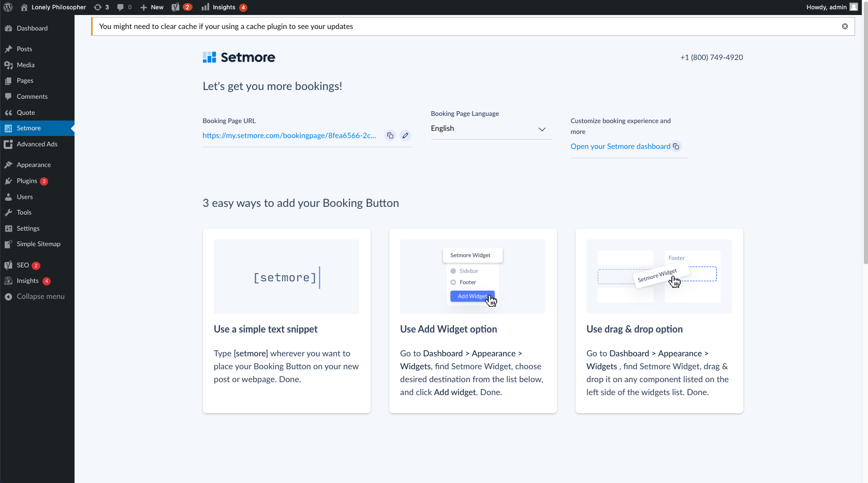Click 'Let's get you more bookings!' heading
The height and width of the screenshot is (483, 868).
[x=272, y=86]
